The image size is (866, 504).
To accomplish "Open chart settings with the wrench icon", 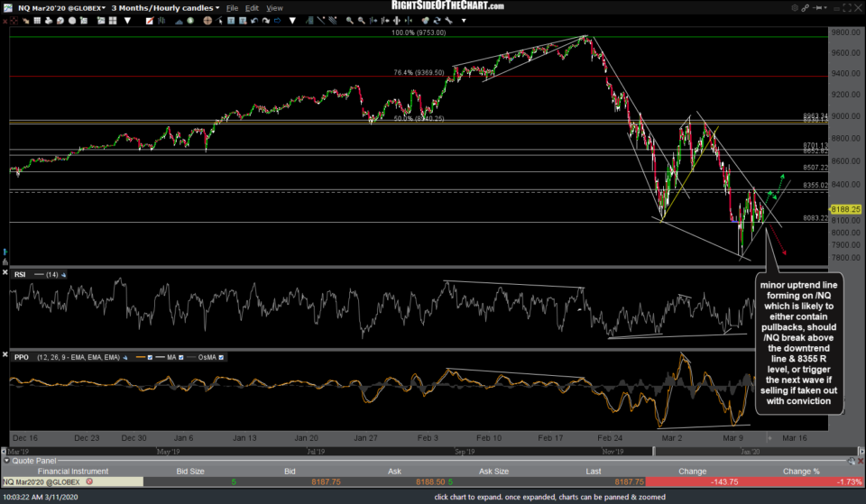I will click(x=448, y=21).
